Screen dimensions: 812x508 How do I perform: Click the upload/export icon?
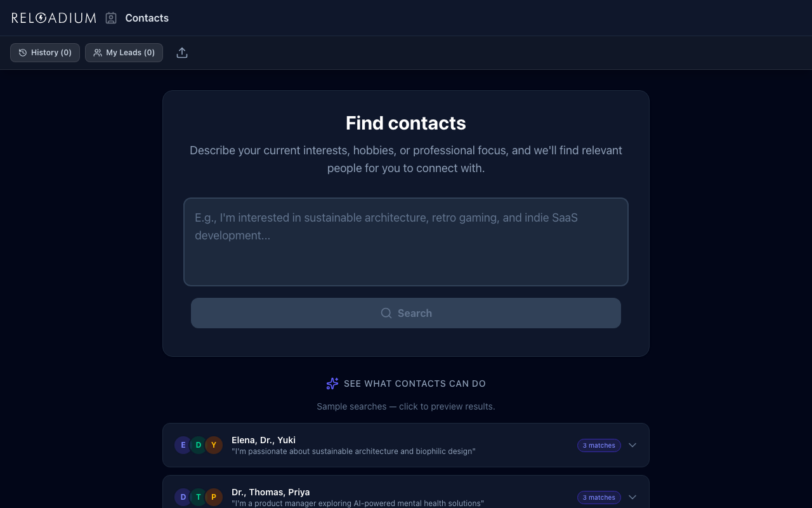point(182,53)
